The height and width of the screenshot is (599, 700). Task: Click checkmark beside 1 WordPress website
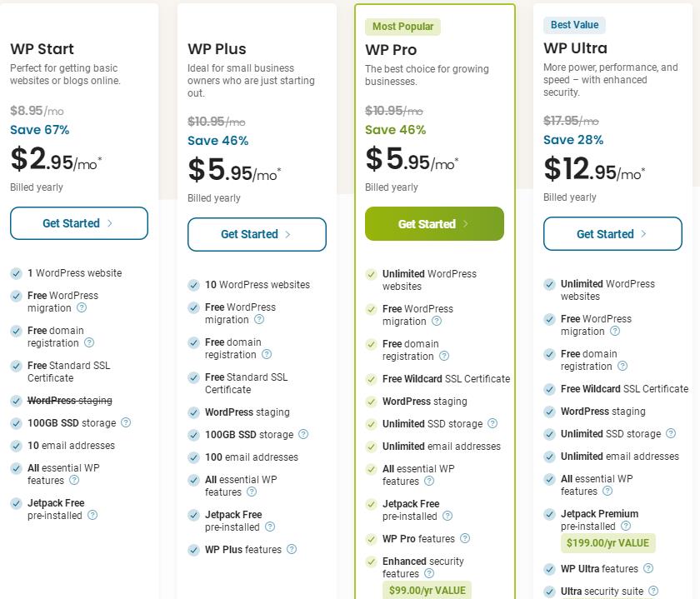(17, 273)
